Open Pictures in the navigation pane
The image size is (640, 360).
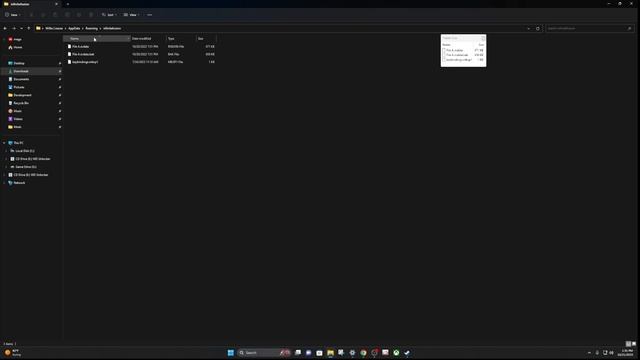pyautogui.click(x=19, y=87)
